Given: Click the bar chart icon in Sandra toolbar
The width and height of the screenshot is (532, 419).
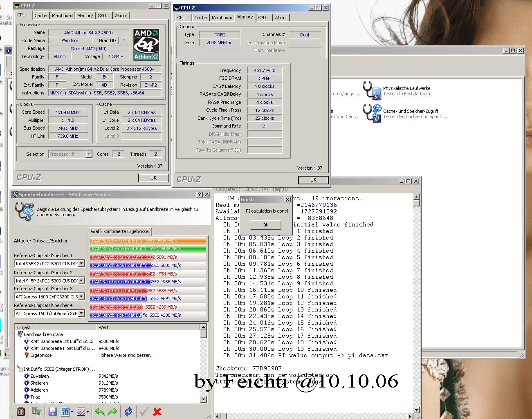Looking at the screenshot, I should tap(65, 412).
